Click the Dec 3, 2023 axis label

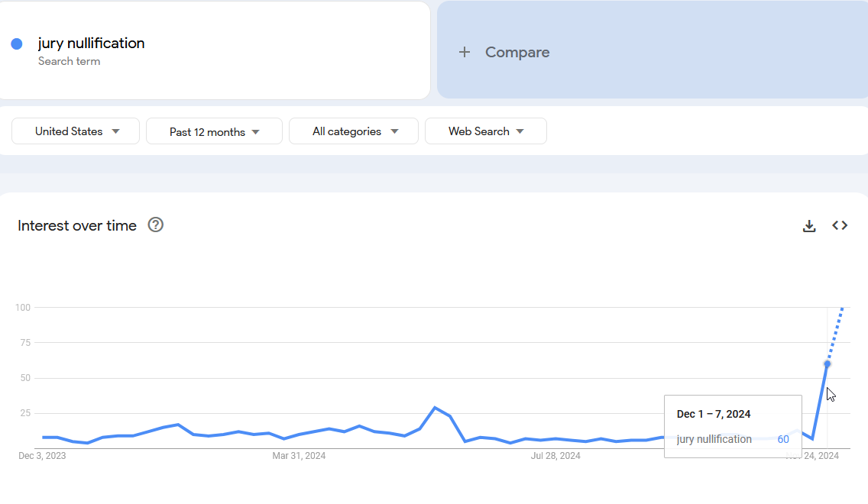coord(42,456)
